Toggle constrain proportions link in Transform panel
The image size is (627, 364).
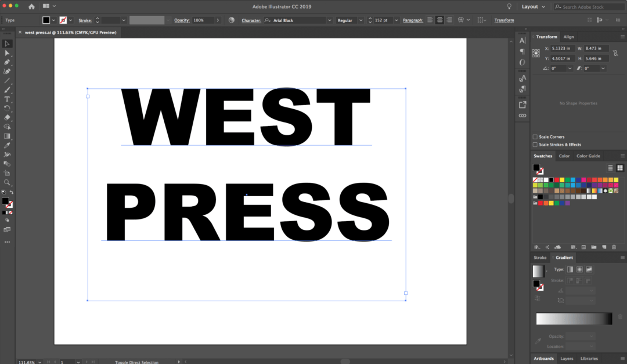click(615, 53)
